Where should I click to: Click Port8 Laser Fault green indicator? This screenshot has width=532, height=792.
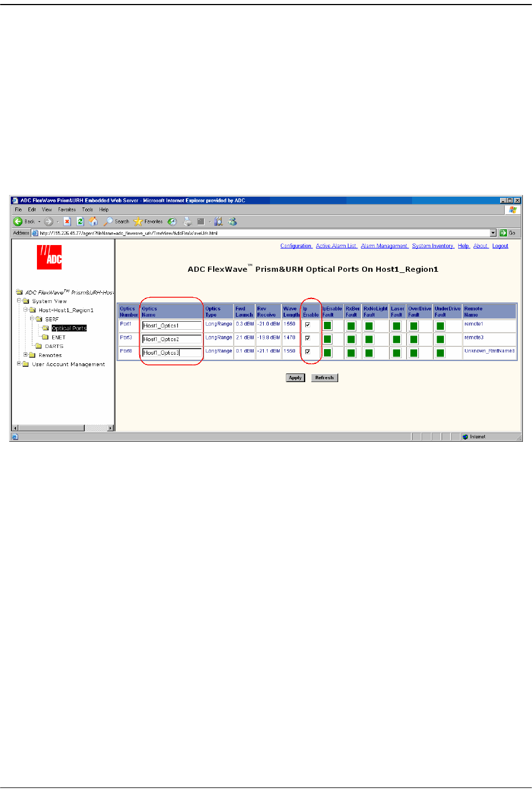click(397, 353)
